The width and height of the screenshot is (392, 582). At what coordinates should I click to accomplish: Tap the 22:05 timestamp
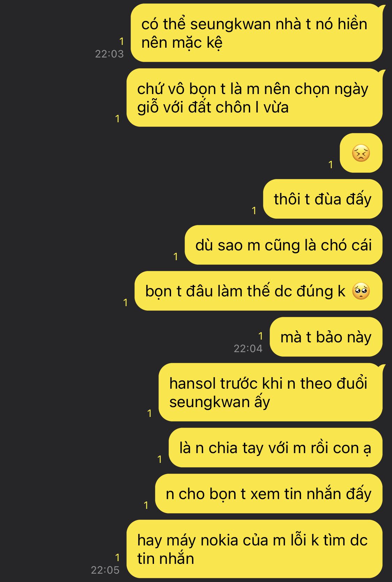coord(105,570)
